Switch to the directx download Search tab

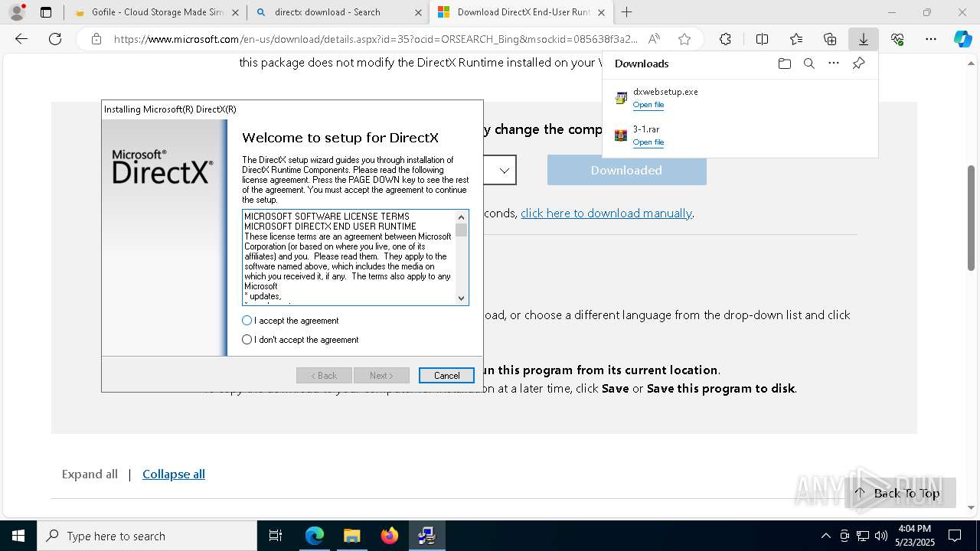[338, 12]
